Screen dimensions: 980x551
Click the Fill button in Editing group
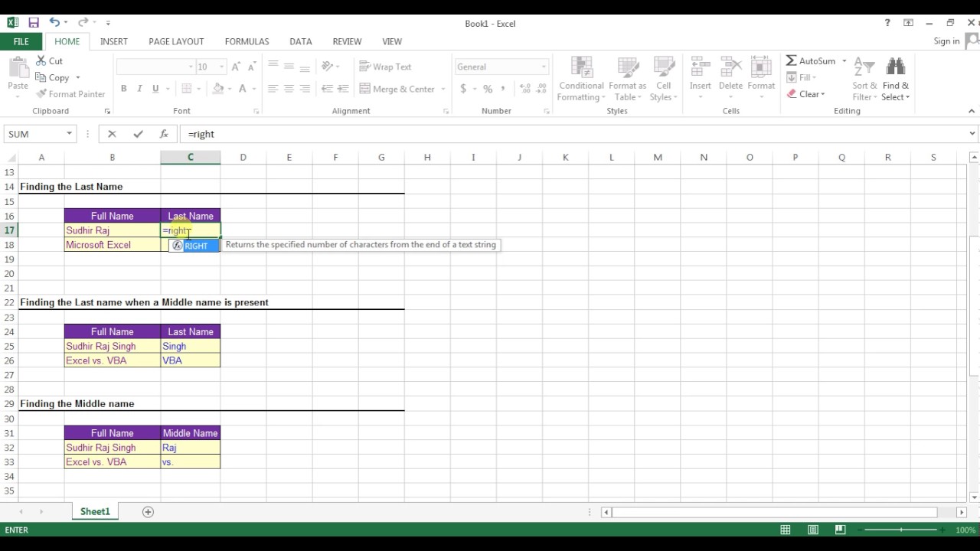pos(802,77)
